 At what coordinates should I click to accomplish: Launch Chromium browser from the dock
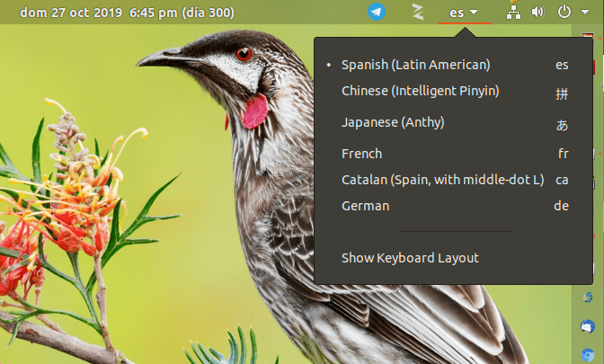[x=588, y=355]
